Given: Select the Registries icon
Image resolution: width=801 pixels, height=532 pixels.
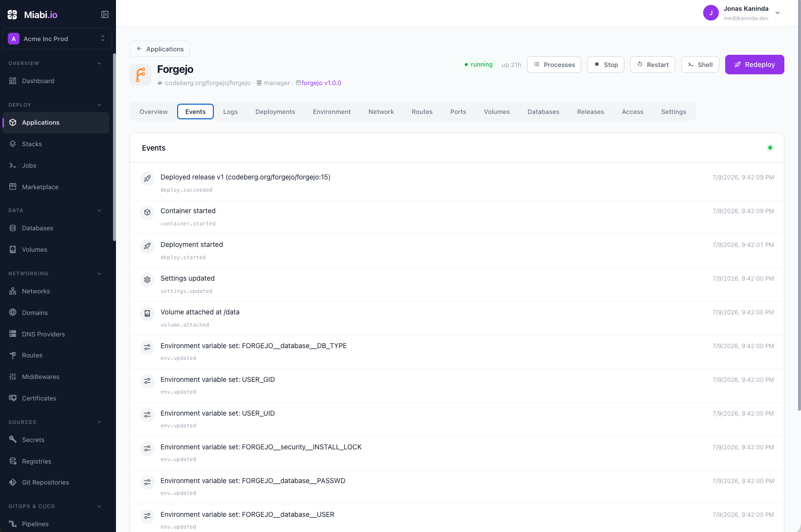Looking at the screenshot, I should [x=13, y=461].
